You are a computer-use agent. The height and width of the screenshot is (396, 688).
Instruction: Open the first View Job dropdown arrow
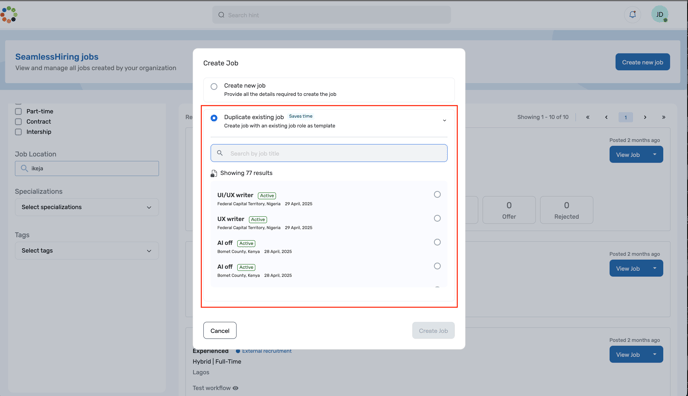pos(655,154)
